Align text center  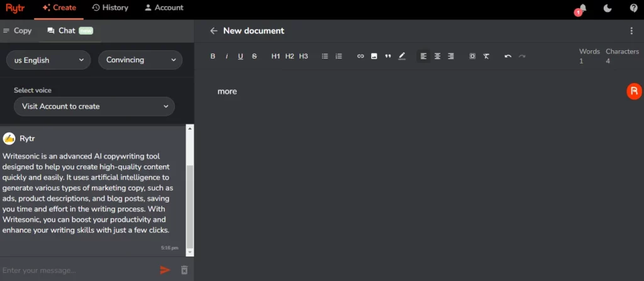[x=438, y=57]
